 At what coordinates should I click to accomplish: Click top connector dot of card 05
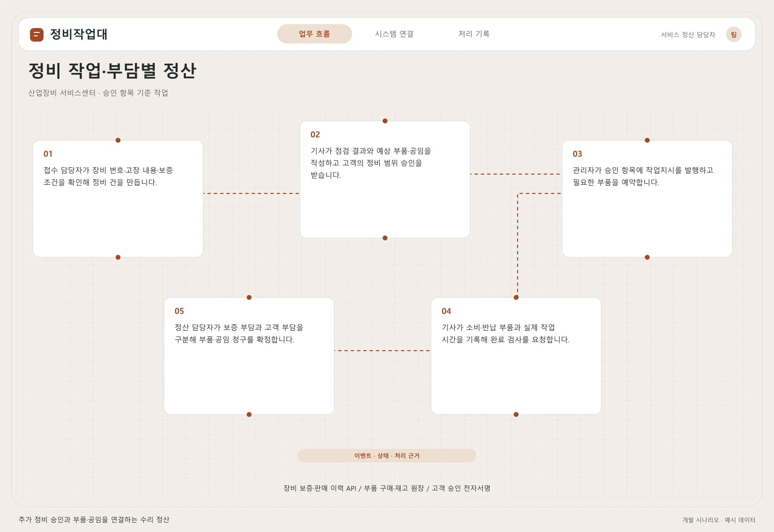249,297
